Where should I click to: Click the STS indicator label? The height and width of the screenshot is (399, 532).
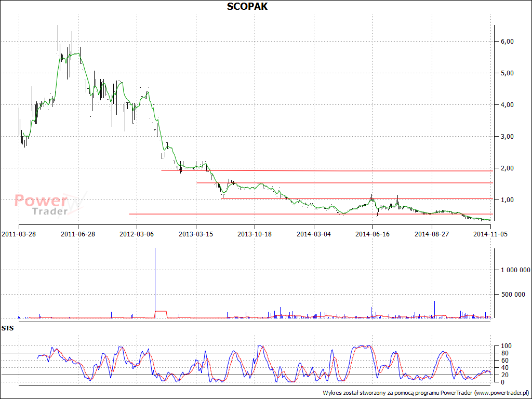[x=7, y=328]
